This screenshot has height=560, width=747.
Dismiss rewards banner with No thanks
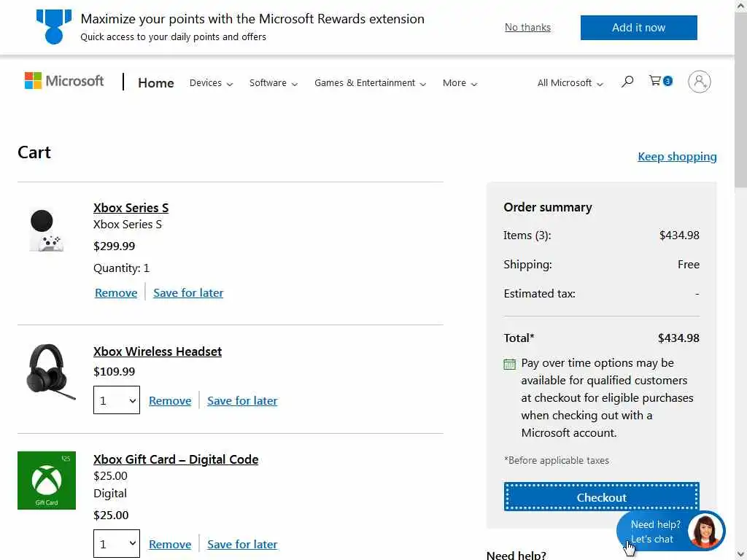pyautogui.click(x=527, y=28)
